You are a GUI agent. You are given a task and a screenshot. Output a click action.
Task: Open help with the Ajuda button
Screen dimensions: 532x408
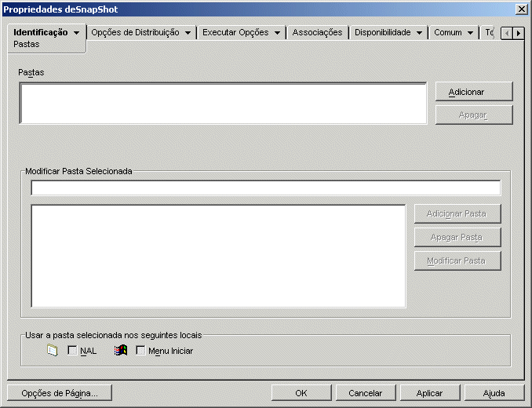click(494, 393)
